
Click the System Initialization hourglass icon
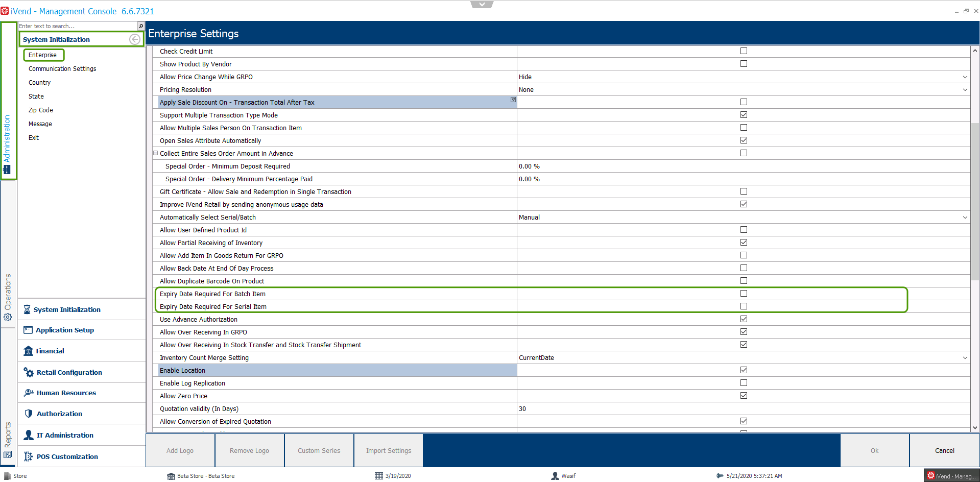[27, 309]
